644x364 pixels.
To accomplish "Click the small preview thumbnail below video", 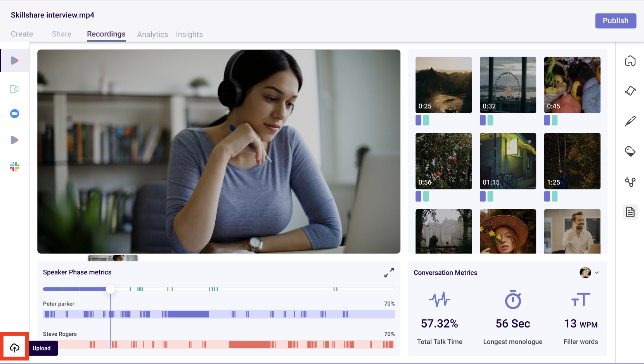I will [x=113, y=258].
